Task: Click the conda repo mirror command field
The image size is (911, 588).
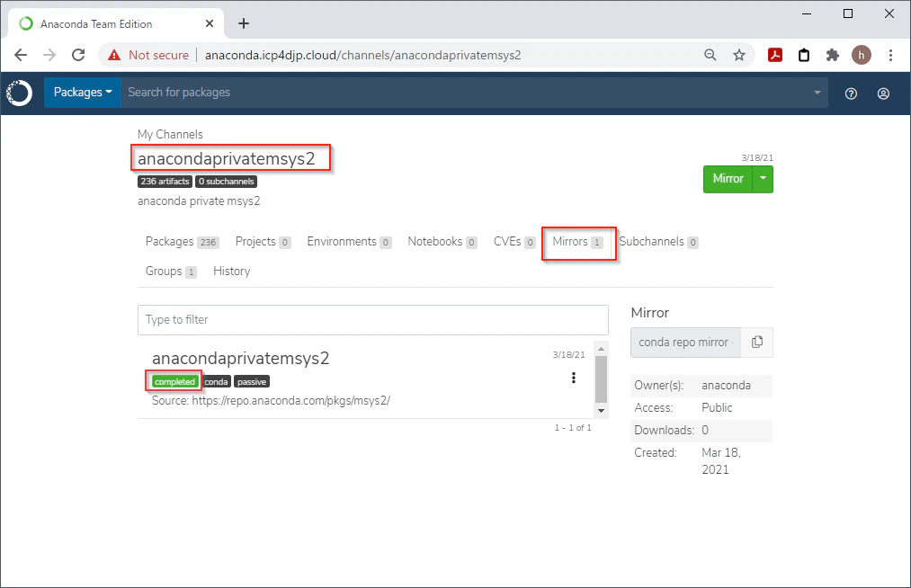Action: (x=685, y=343)
